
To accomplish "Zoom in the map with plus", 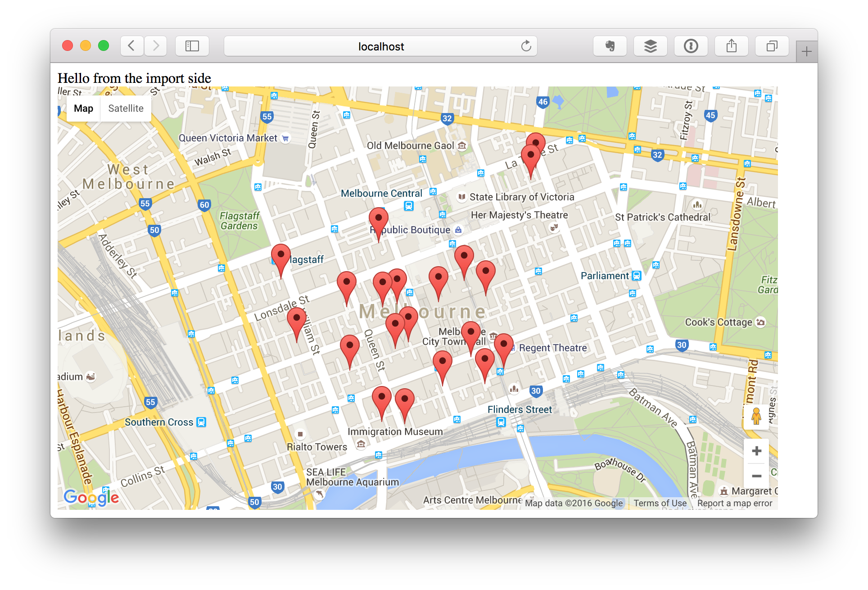I will click(x=757, y=451).
